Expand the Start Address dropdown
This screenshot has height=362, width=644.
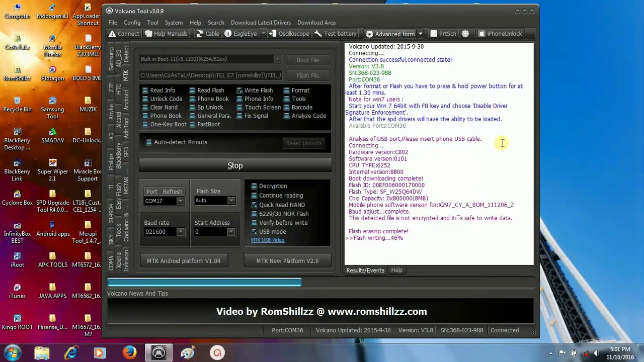(230, 232)
